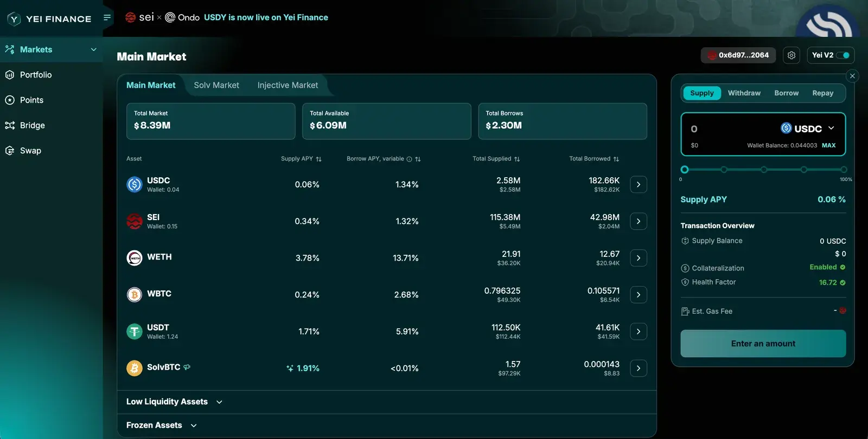The height and width of the screenshot is (439, 868).
Task: Click the points badge icon beside SolvBTC
Action: pos(187,367)
